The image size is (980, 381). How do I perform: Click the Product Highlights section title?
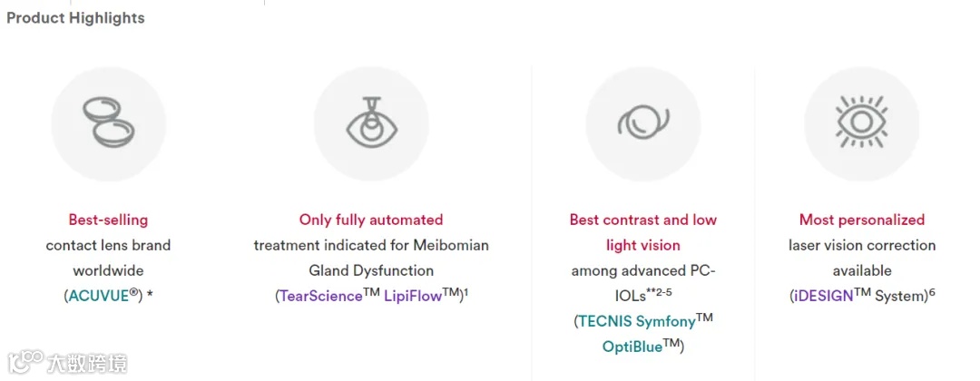tap(75, 18)
